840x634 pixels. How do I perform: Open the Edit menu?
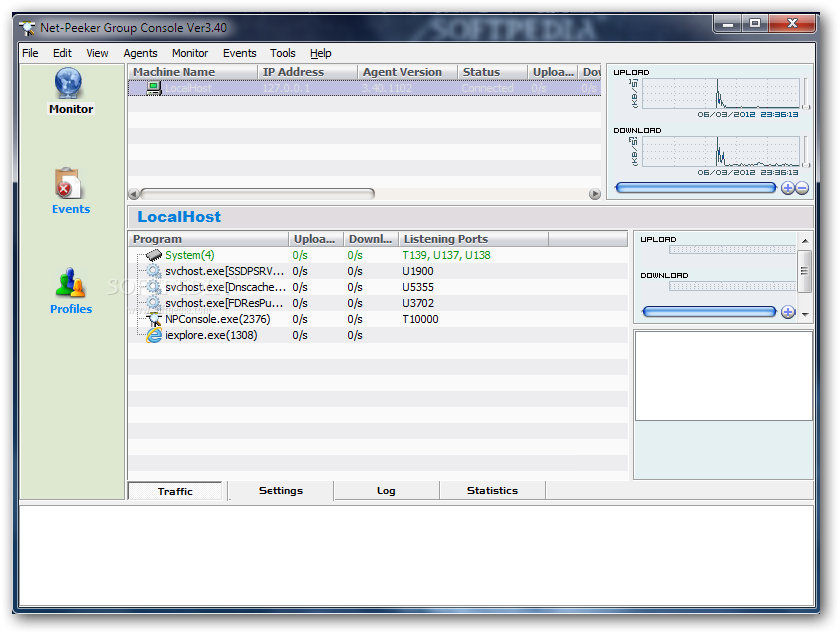click(62, 53)
